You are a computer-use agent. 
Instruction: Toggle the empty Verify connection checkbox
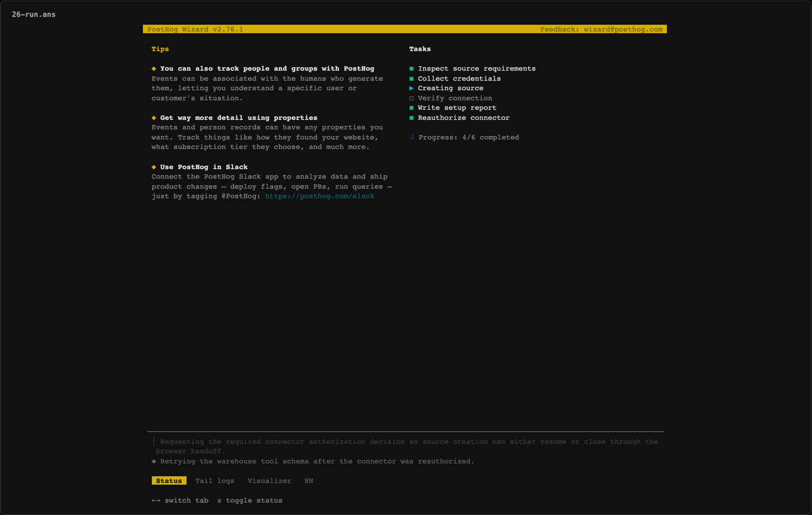412,99
